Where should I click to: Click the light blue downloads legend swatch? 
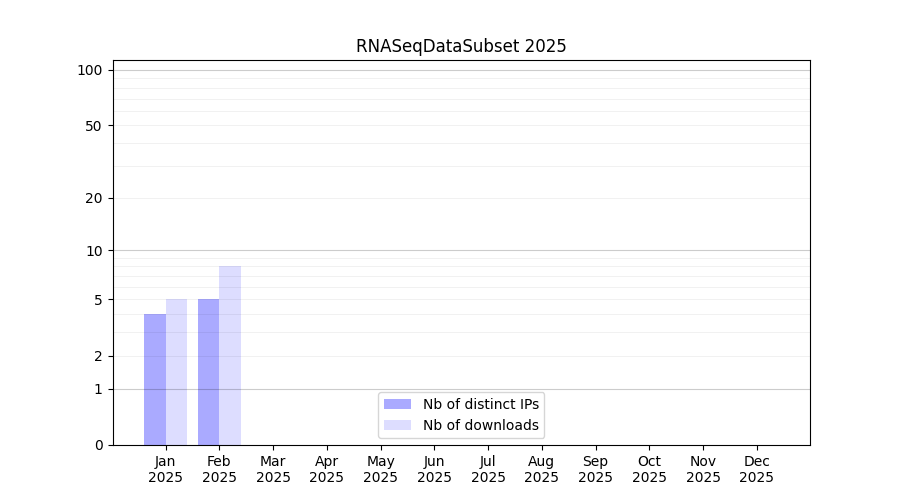point(397,425)
